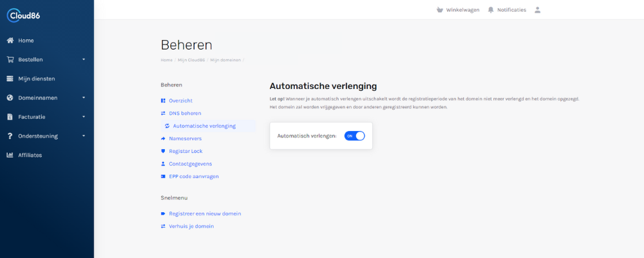
Task: Toggle the Automatisch verlengen switch off
Action: click(354, 136)
